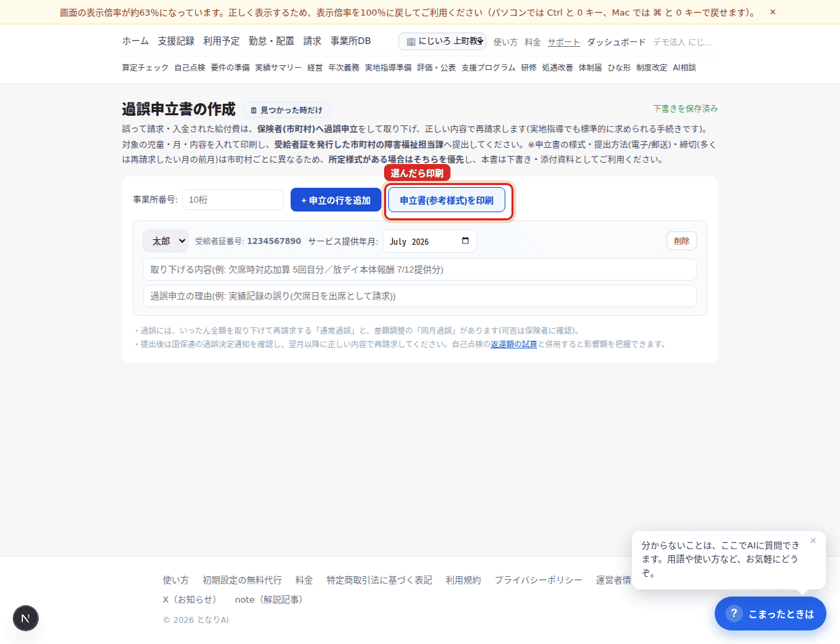840x644 pixels.
Task: Open footer X（お知らせ） link
Action: pos(192,600)
